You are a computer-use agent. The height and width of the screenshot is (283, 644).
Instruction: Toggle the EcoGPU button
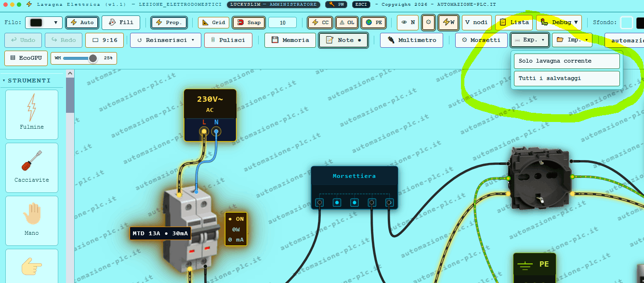[26, 58]
